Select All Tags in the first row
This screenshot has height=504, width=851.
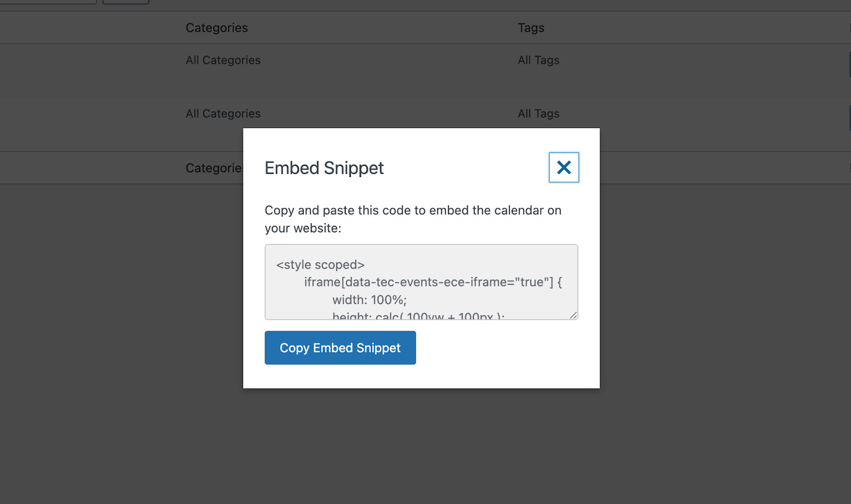point(538,60)
